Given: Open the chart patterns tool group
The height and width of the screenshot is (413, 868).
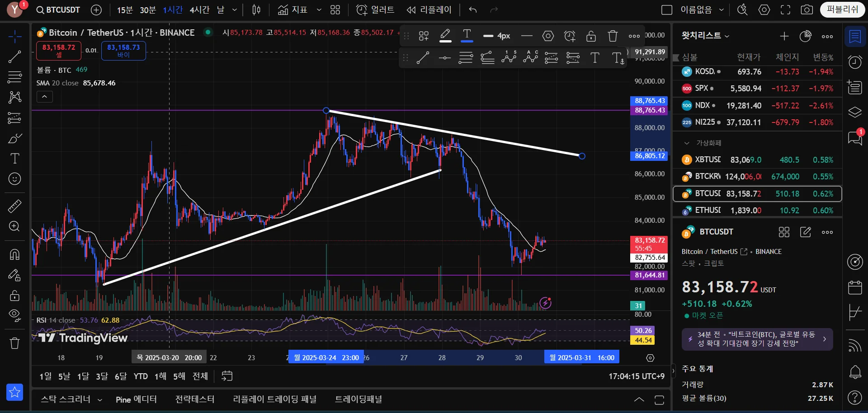Looking at the screenshot, I should point(14,97).
